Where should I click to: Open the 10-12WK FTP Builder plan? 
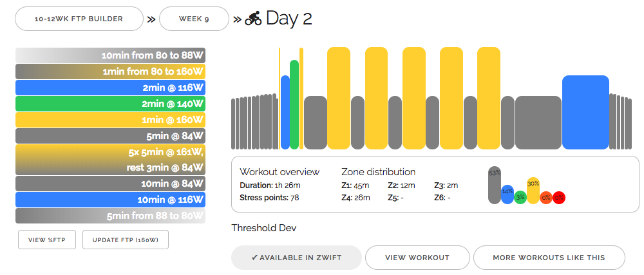[79, 19]
